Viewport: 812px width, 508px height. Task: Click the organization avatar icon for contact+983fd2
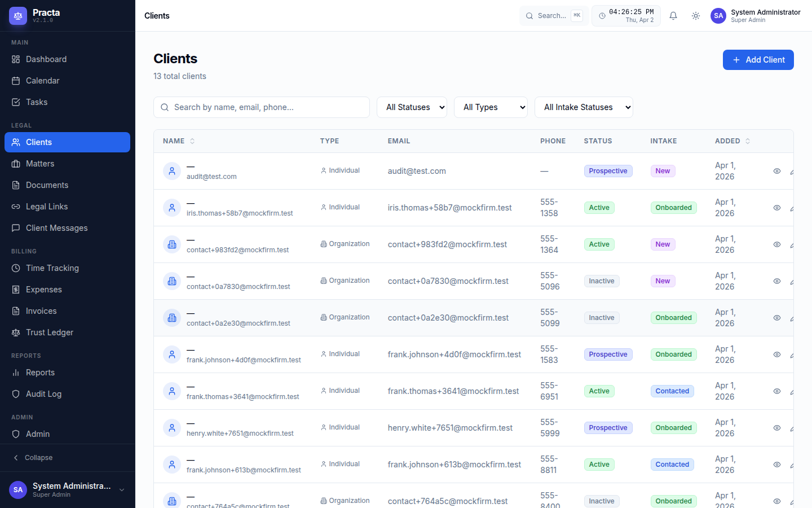pos(172,244)
